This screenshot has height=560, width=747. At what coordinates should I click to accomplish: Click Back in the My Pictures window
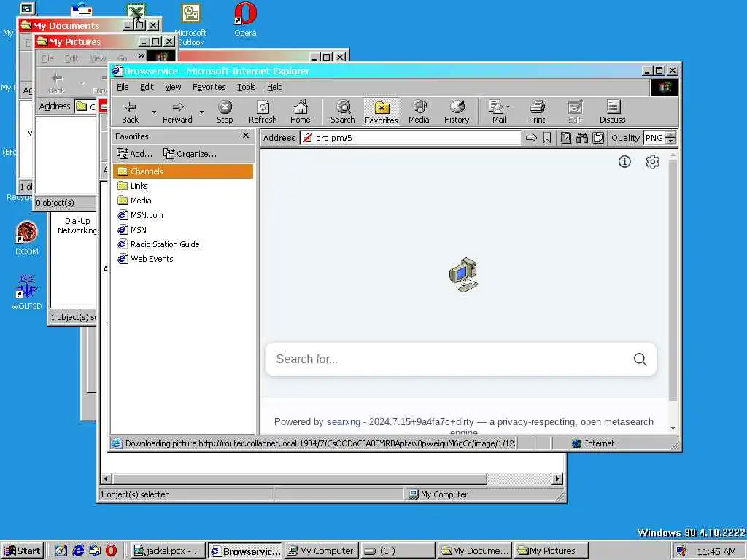[57, 83]
